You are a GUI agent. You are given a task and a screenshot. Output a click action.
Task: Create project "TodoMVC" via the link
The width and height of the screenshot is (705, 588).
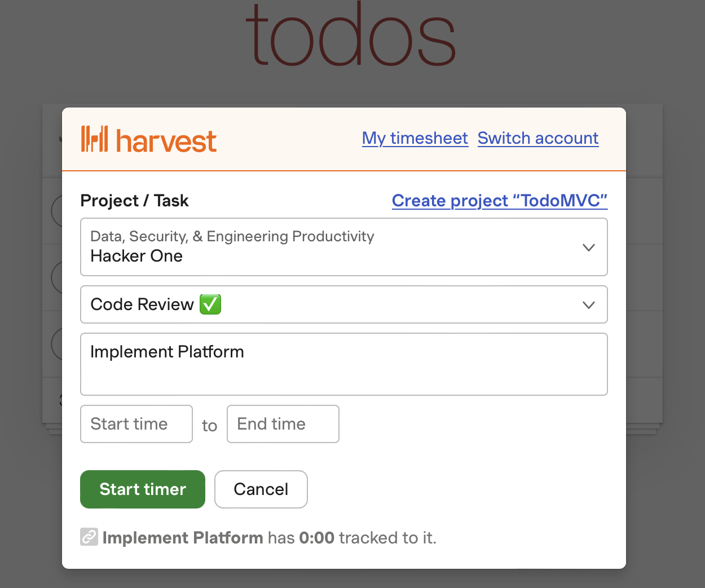(x=499, y=201)
